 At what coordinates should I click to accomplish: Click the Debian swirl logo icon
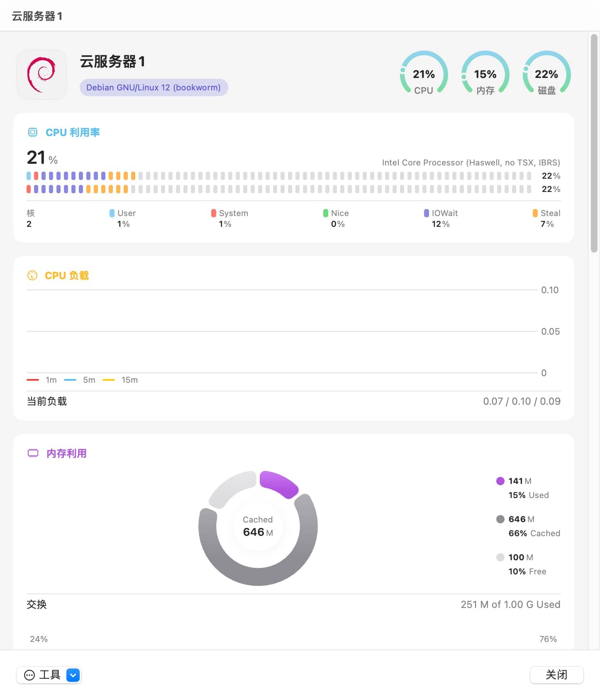41,75
